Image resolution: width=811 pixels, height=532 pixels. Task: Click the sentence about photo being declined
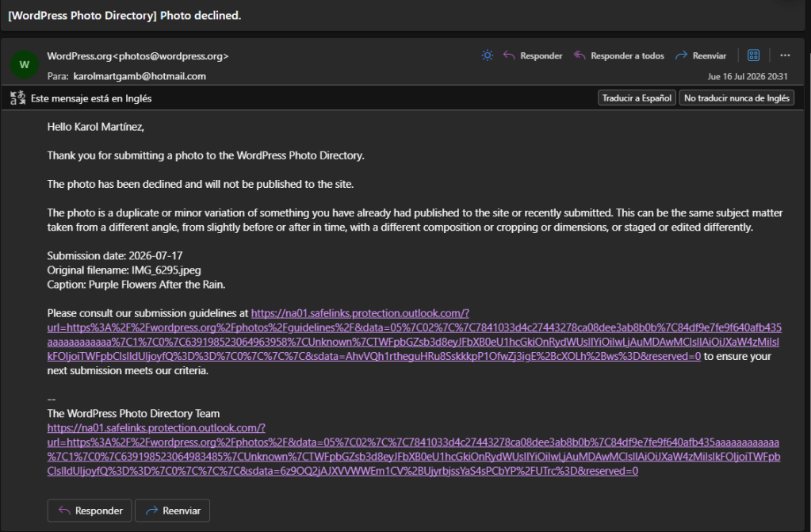click(x=201, y=184)
